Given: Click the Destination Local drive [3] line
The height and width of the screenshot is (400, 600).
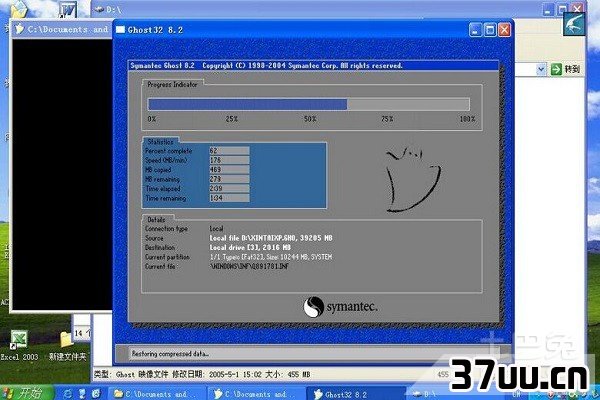Looking at the screenshot, I should tap(250, 248).
